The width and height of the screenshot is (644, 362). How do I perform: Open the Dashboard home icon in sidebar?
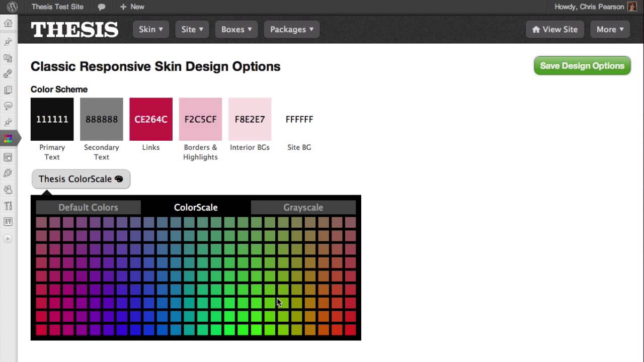pyautogui.click(x=8, y=23)
